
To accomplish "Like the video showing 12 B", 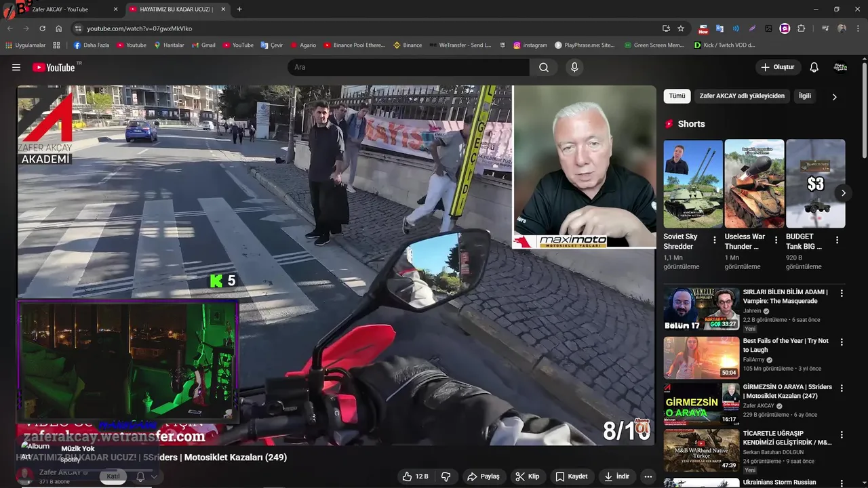I will pyautogui.click(x=414, y=476).
